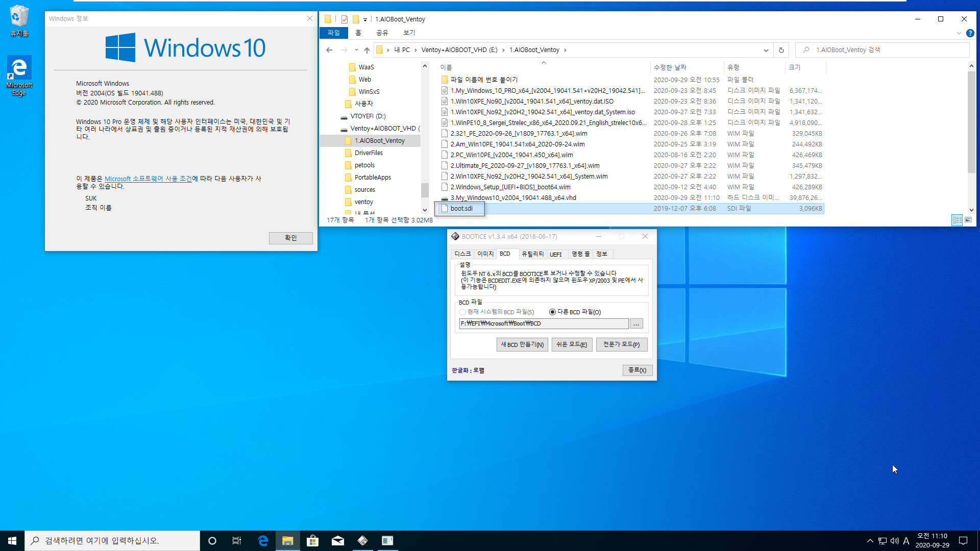Click New Folder quick access toolbar icon

[356, 19]
